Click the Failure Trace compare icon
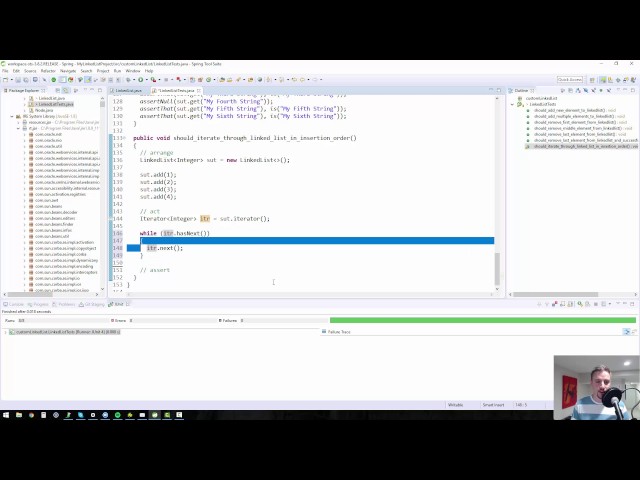 click(627, 332)
